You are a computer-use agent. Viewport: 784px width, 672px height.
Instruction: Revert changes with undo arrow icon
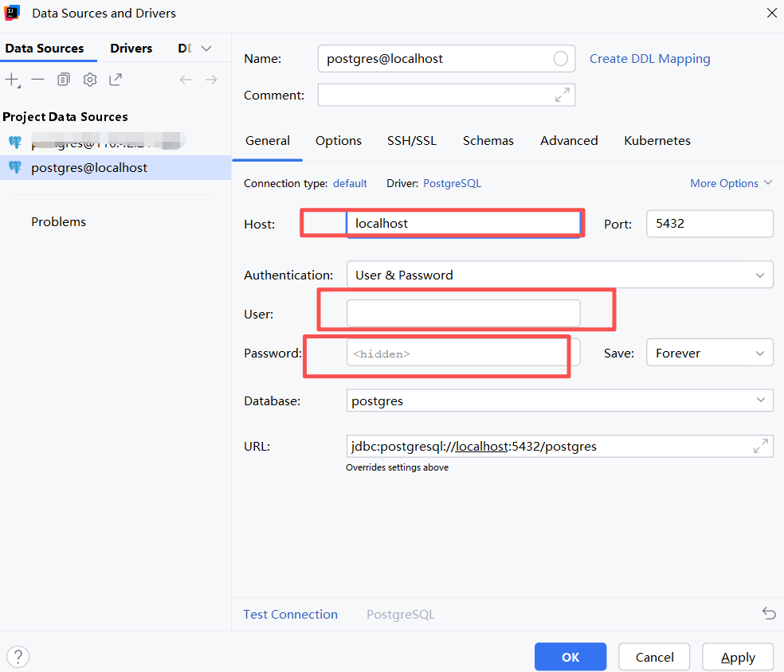[769, 613]
